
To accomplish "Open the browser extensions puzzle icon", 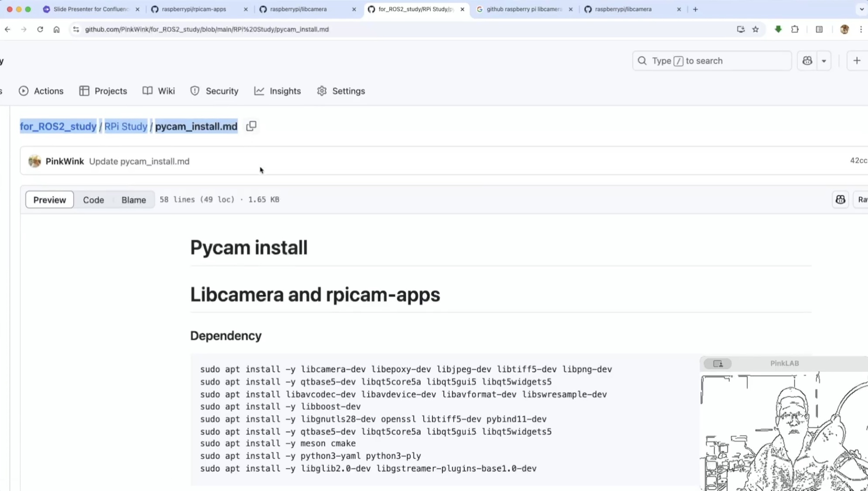I will [795, 29].
